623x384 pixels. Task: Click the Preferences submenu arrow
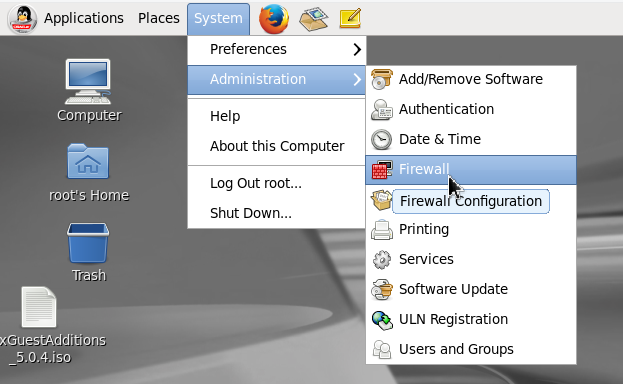click(357, 49)
